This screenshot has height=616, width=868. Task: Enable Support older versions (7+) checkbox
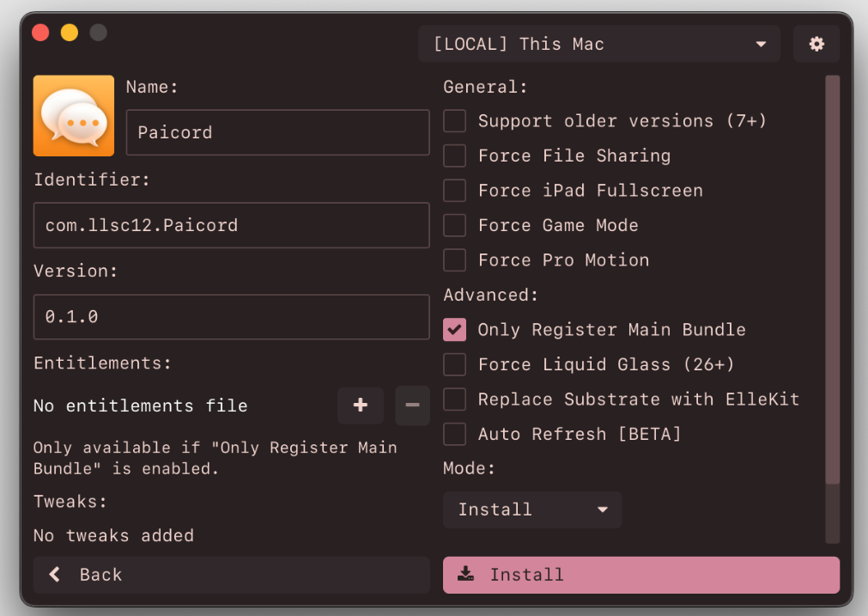(x=455, y=121)
